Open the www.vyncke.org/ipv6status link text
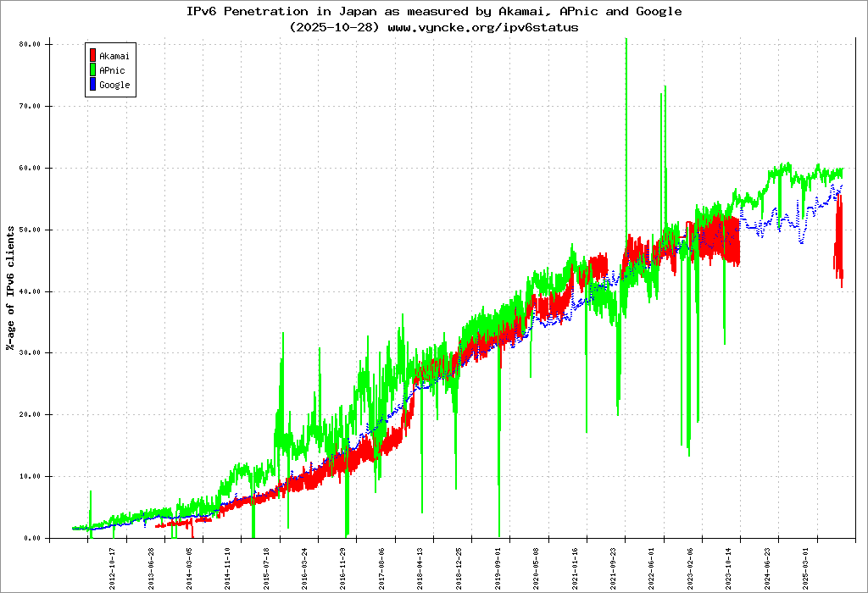This screenshot has width=868, height=593. click(x=483, y=27)
